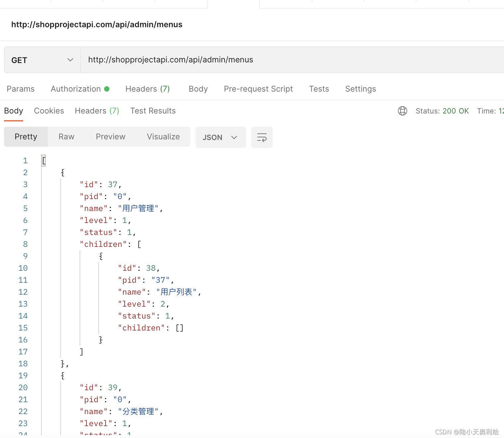Click the empty "children": [] entry
This screenshot has height=438, width=504.
151,328
